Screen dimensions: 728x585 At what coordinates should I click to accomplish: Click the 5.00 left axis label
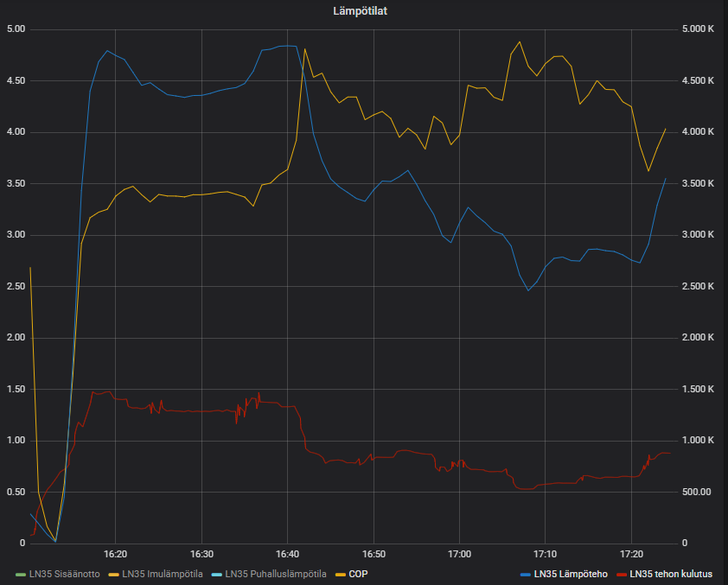16,29
